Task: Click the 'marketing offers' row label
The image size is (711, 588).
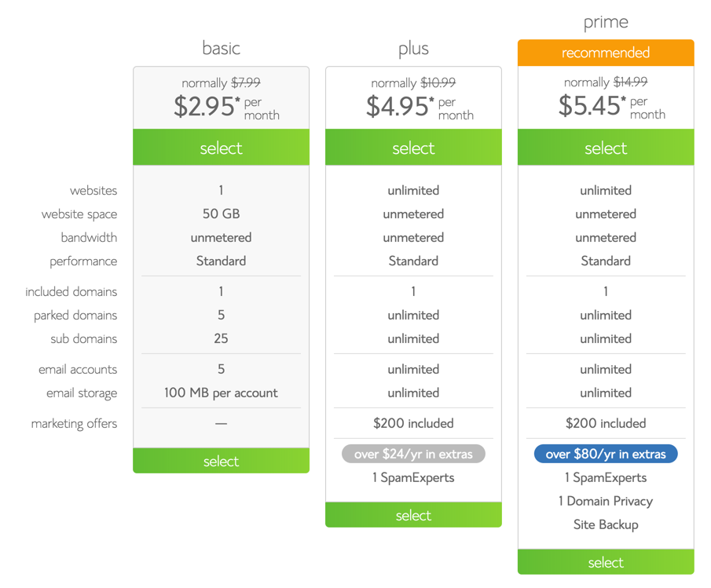Action: tap(74, 423)
